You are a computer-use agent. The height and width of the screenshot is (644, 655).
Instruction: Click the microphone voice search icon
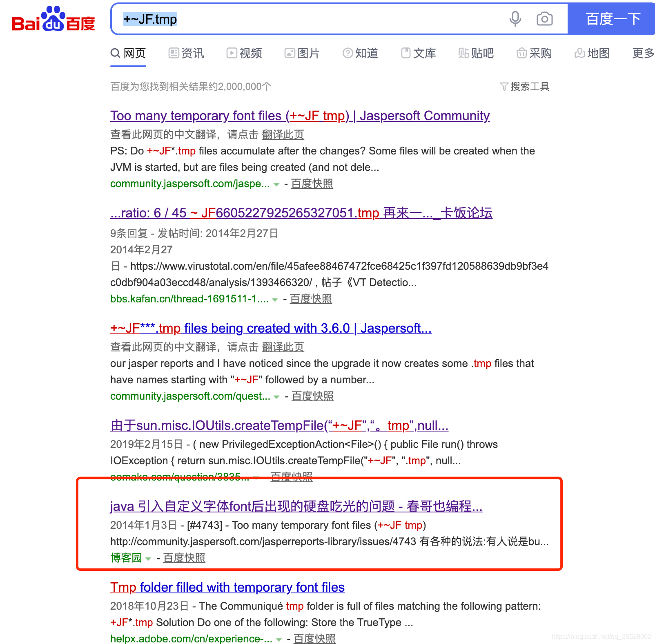(515, 19)
